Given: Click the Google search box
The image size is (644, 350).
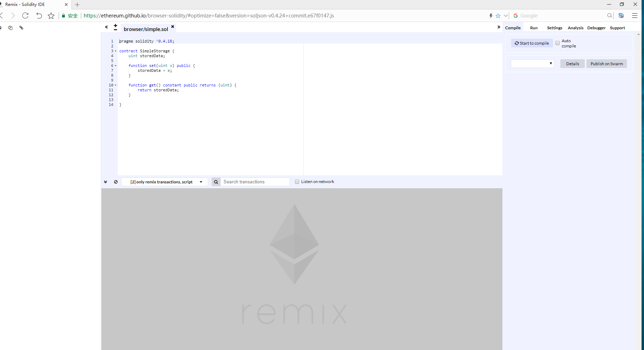Looking at the screenshot, I should (x=562, y=16).
